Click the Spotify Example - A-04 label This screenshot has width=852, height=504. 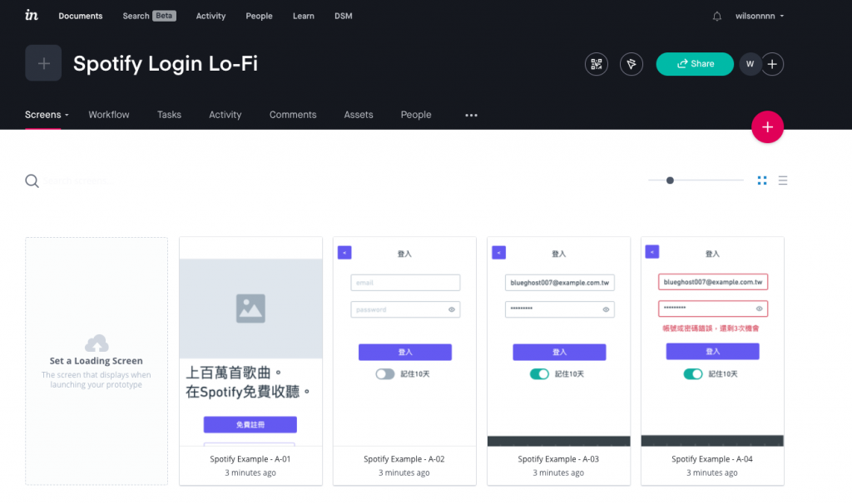pos(712,459)
